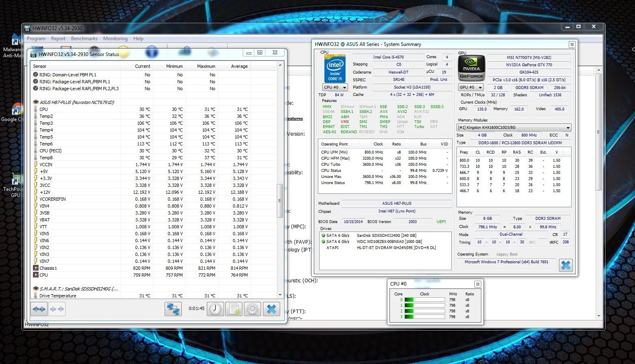The height and width of the screenshot is (364, 635).
Task: Open the Kingston memory module dropdown
Action: [x=514, y=128]
